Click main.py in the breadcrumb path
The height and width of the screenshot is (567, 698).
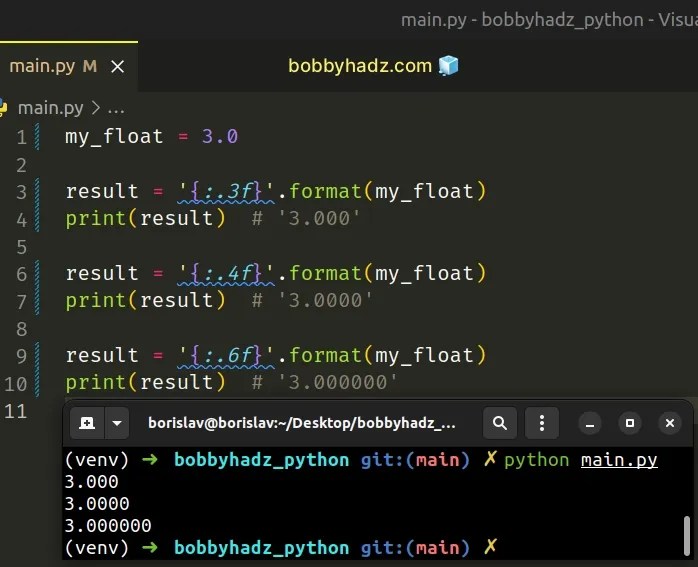pyautogui.click(x=50, y=108)
